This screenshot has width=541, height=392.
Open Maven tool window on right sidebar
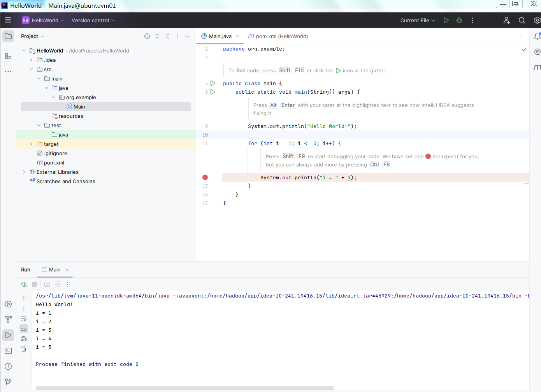pos(537,67)
